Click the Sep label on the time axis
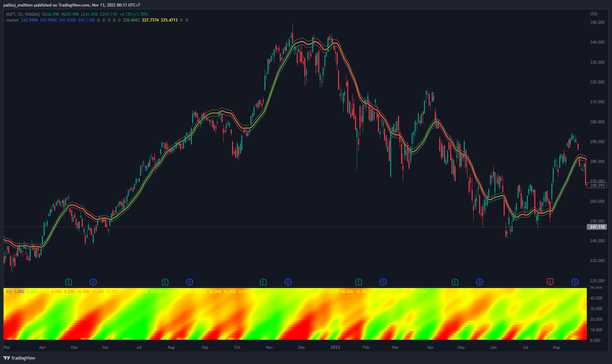This screenshot has height=364, width=612. (205, 347)
